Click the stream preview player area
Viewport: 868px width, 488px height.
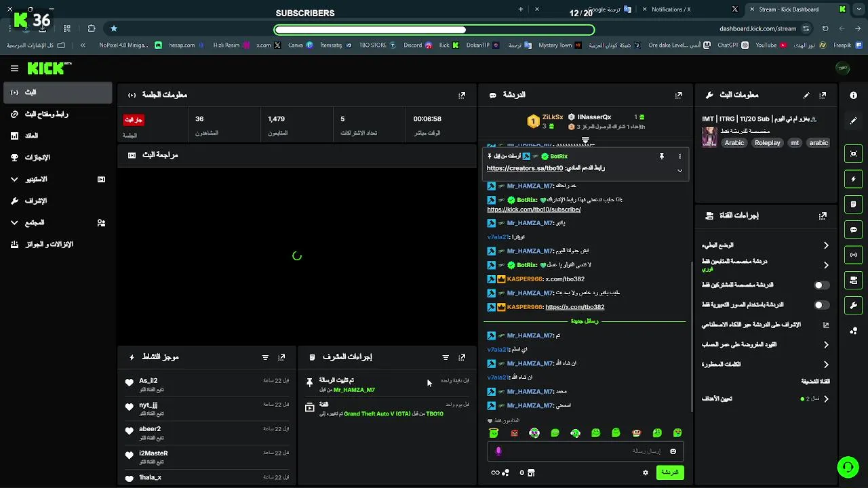click(x=297, y=256)
